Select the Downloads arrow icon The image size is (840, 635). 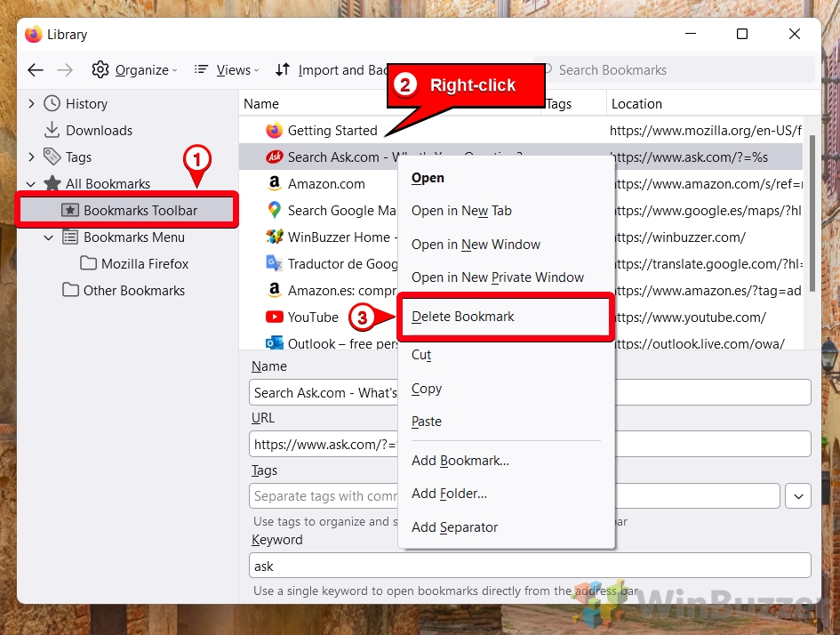[x=52, y=130]
